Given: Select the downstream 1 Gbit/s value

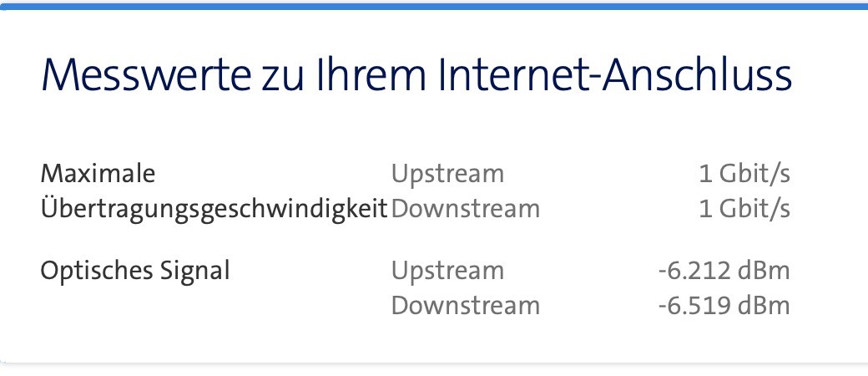Looking at the screenshot, I should 744,208.
